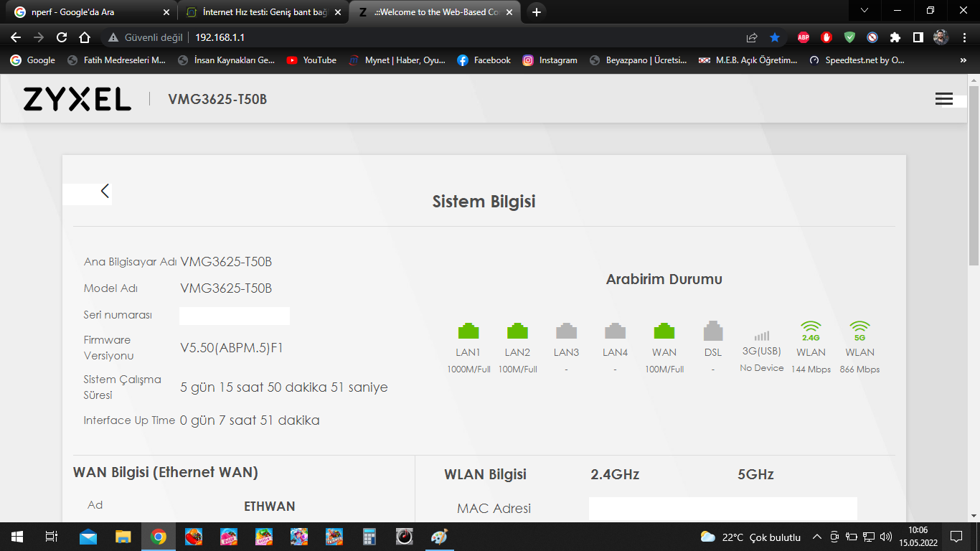Click the 3G(USB) signal bars icon
The width and height of the screenshot is (980, 551).
click(x=762, y=336)
